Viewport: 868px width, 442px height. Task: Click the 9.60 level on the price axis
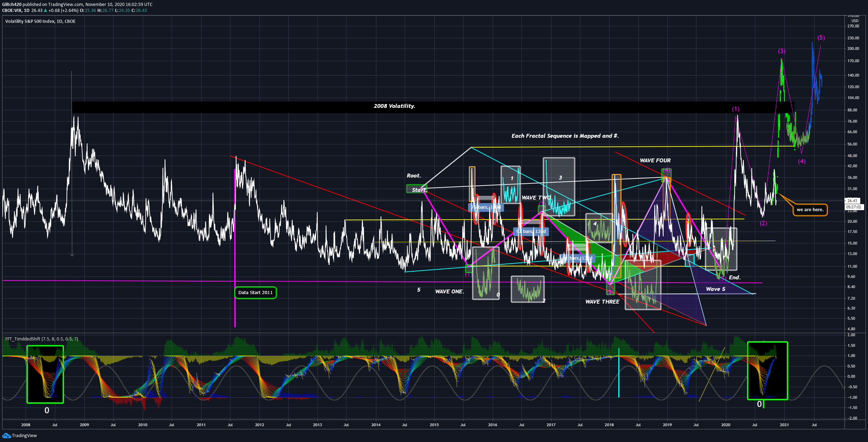(851, 277)
